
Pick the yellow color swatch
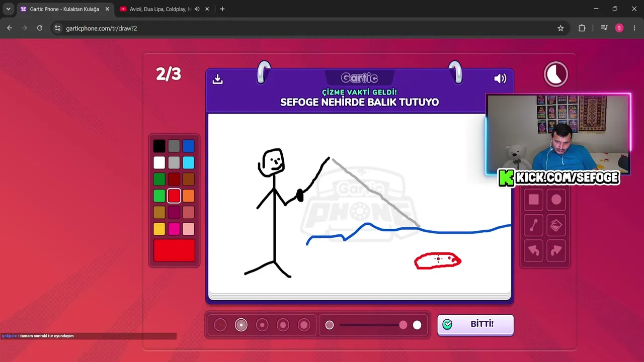pyautogui.click(x=159, y=229)
